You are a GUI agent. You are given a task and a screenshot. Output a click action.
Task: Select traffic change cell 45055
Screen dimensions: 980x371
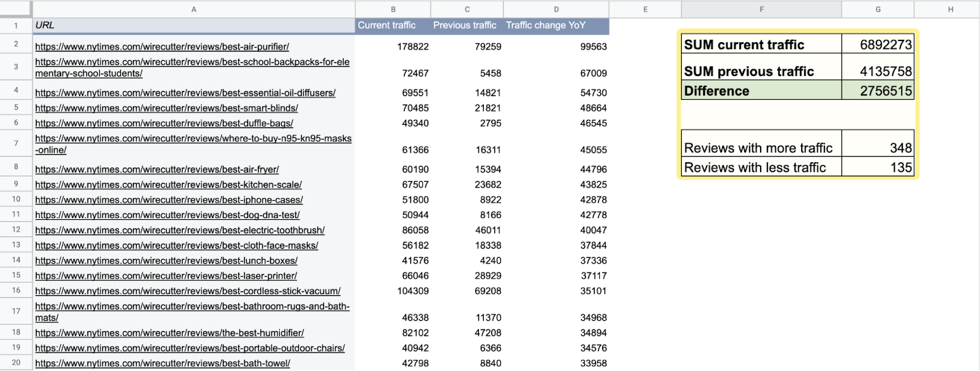click(x=556, y=144)
